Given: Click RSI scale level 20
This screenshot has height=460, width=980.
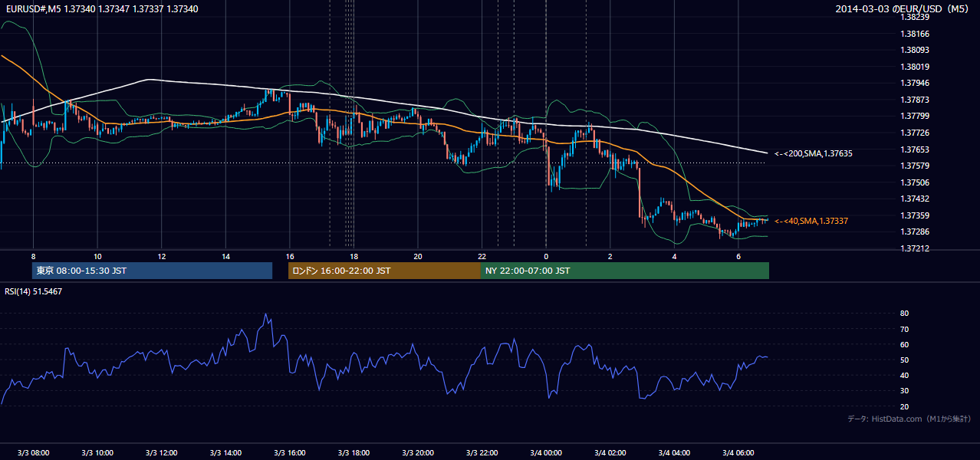Looking at the screenshot, I should tap(905, 406).
